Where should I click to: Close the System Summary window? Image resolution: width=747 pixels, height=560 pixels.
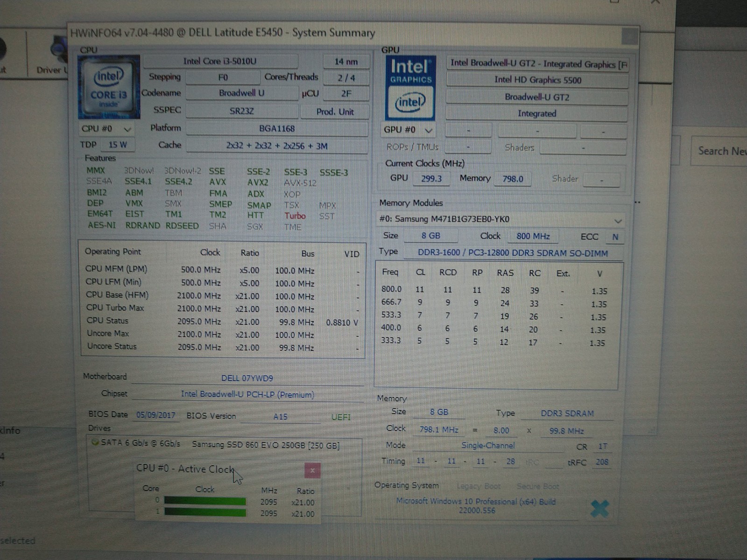tap(630, 36)
